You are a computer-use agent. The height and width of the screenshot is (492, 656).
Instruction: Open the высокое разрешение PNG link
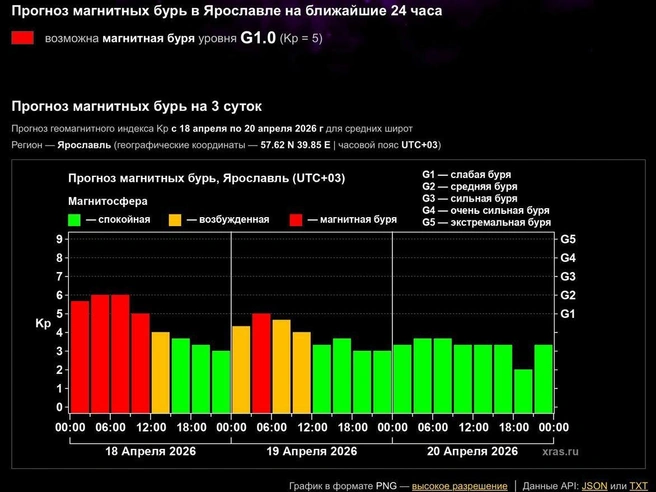(x=459, y=486)
